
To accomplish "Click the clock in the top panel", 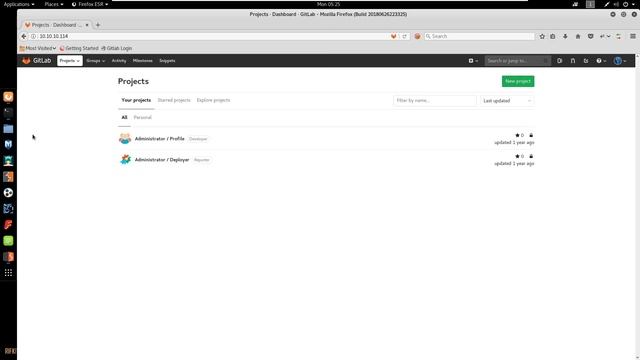I will click(329, 4).
